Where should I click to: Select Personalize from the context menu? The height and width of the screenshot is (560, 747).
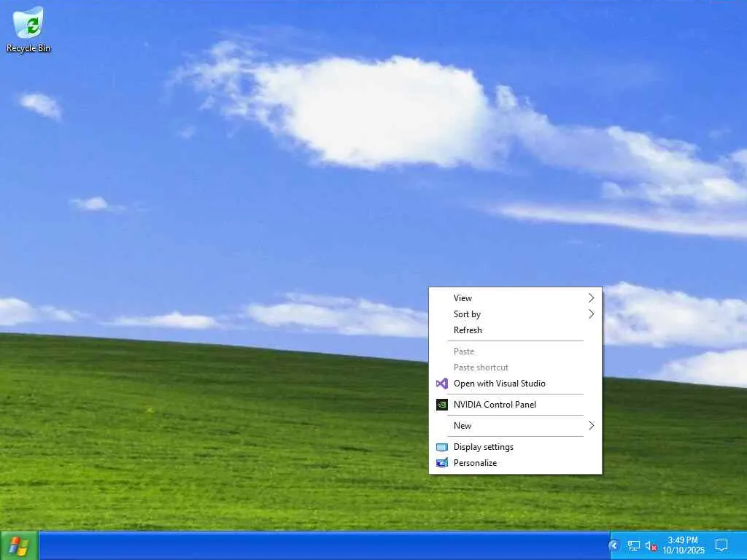click(516, 463)
